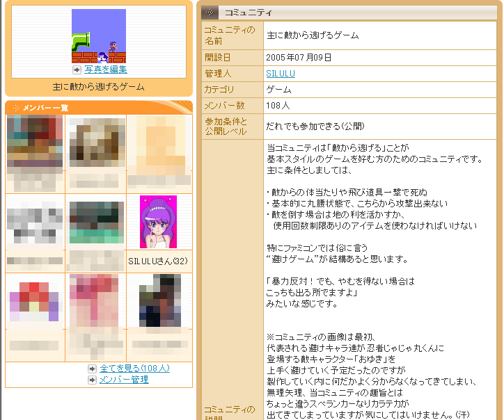This screenshot has height=420, width=504.
Task: Click the icon in the メンバー一覧 header
Action: [x=15, y=108]
